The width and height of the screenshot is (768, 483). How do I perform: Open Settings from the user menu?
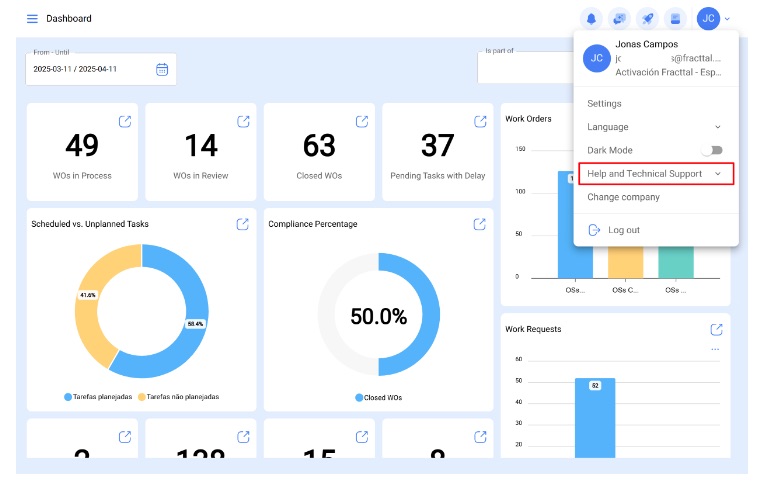(604, 104)
